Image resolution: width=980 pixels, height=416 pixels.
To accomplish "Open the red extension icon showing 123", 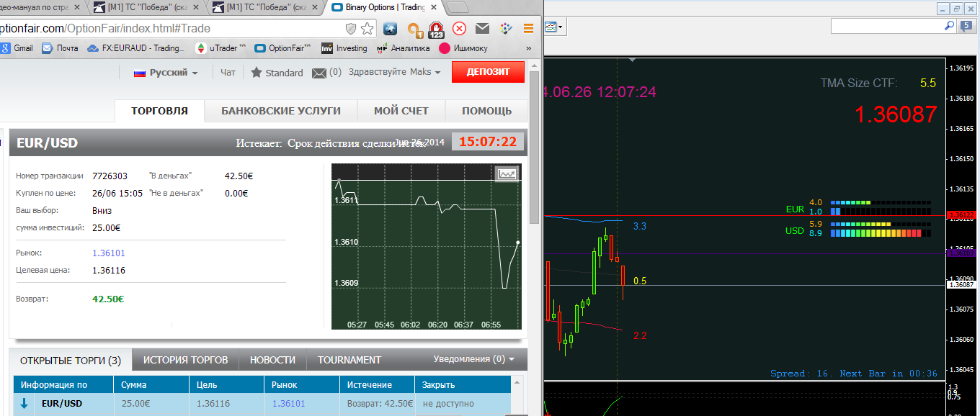I will point(436,30).
